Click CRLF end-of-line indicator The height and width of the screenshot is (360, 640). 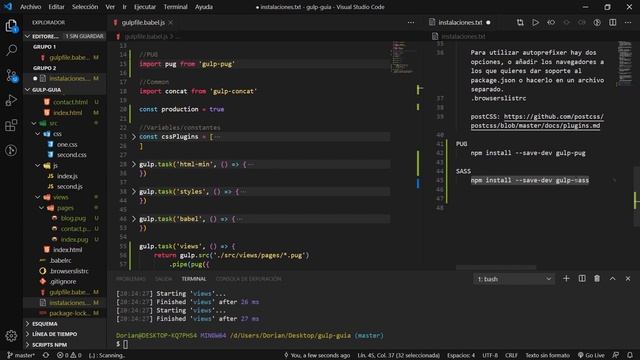click(x=511, y=355)
